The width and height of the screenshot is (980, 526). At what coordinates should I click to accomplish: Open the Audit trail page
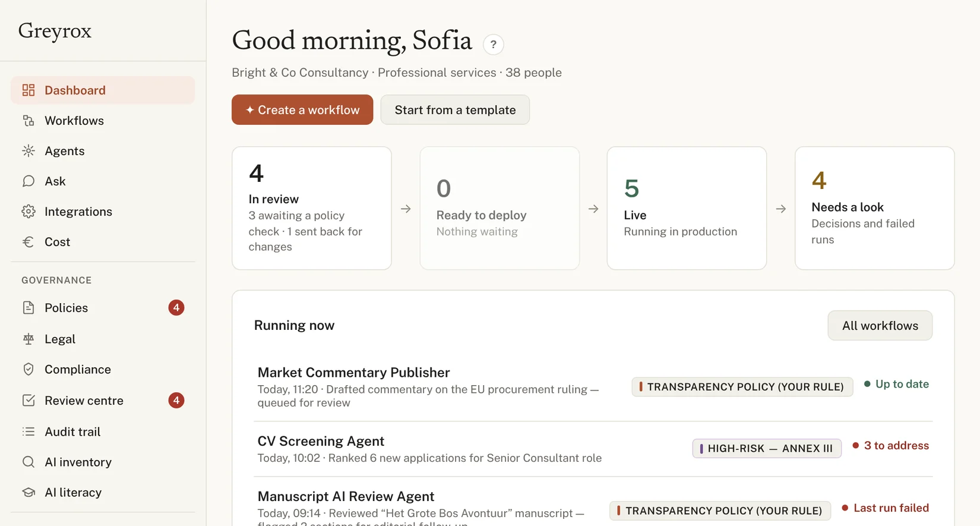103,431
